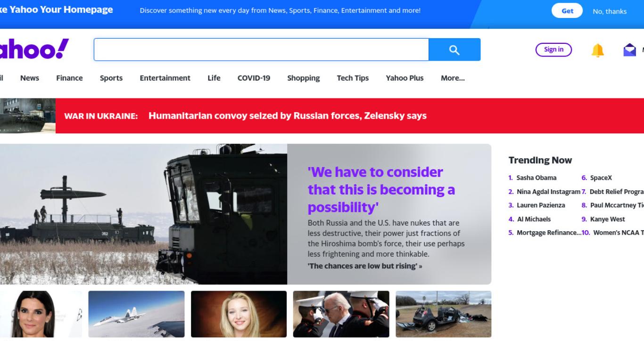
Task: Select Yahoo Plus in the navigation
Action: pos(405,78)
